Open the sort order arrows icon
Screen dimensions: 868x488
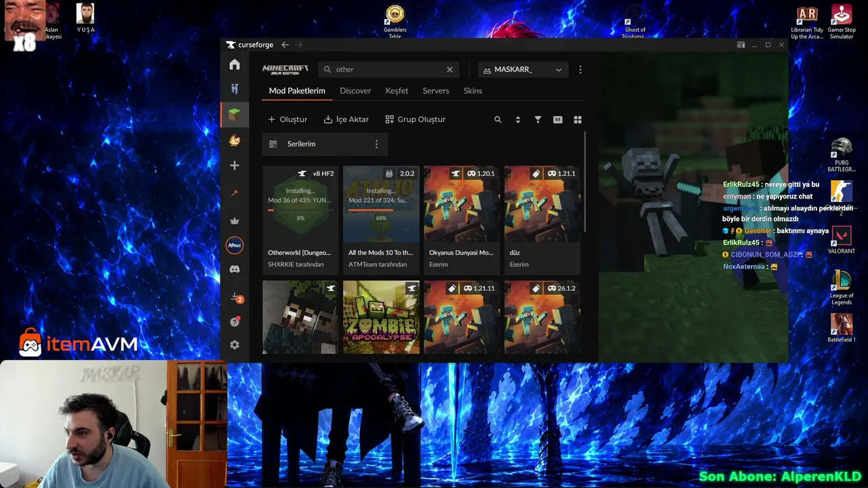click(x=518, y=119)
